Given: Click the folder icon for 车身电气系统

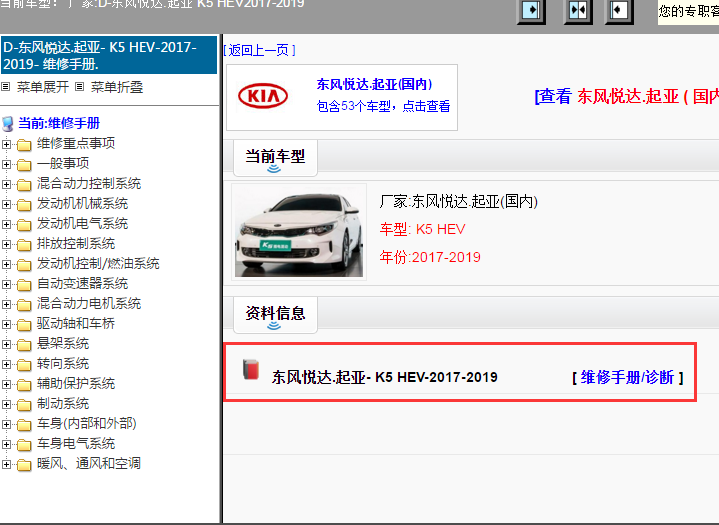Looking at the screenshot, I should 24,445.
